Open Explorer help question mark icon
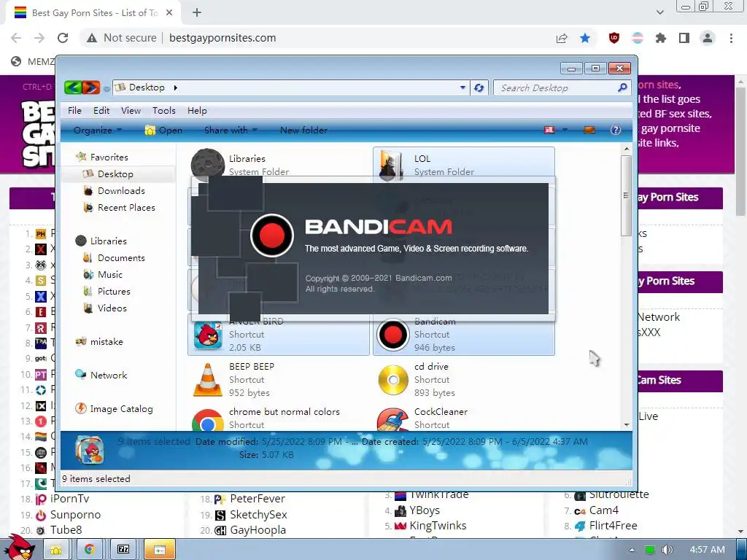The image size is (747, 560). tap(616, 130)
